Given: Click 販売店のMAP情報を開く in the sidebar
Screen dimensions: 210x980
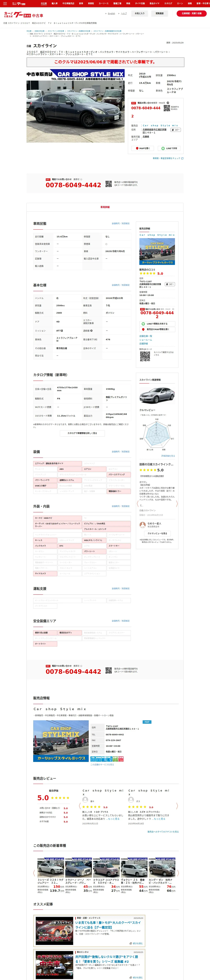Looking at the screenshot, I should 157,329.
